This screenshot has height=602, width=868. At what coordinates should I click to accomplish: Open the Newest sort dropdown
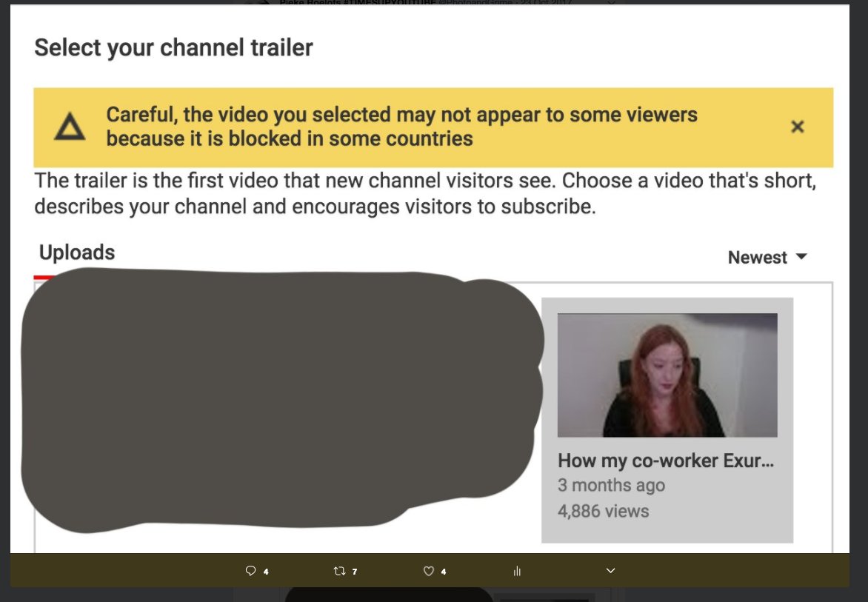(767, 257)
